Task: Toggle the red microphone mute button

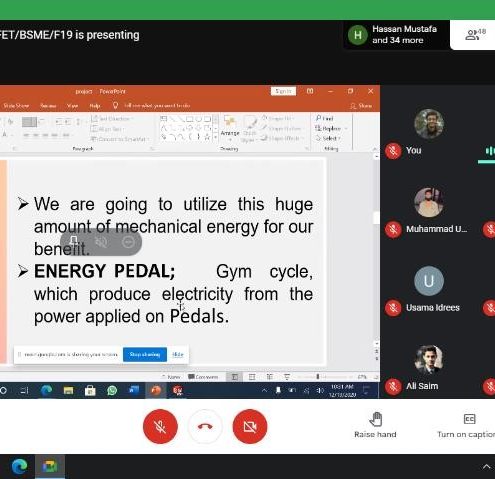Action: (160, 426)
